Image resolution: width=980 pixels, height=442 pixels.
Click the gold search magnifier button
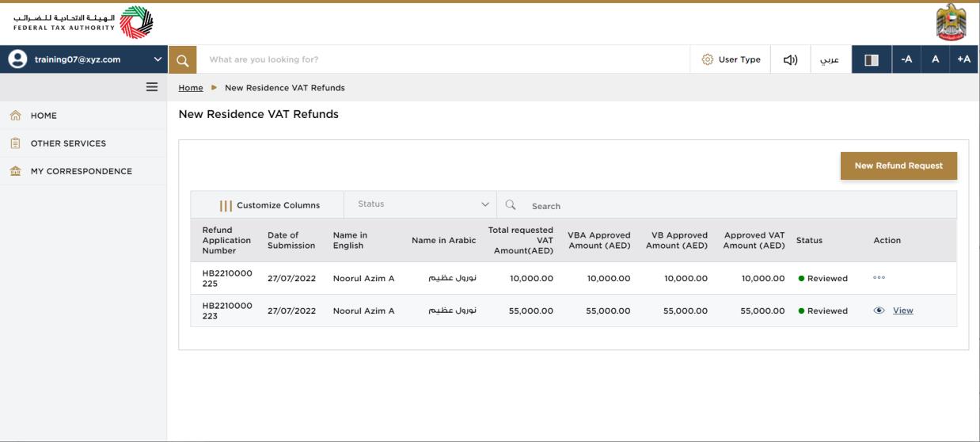coord(182,59)
